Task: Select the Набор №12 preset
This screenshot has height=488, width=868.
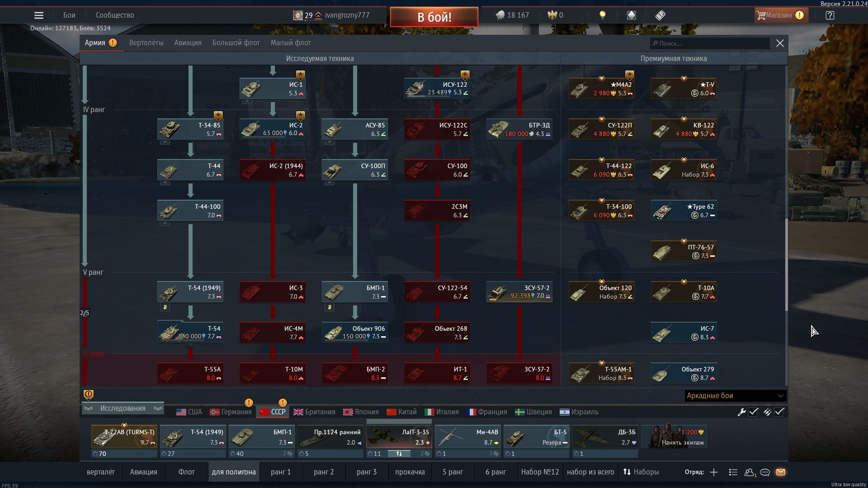Action: (x=540, y=472)
